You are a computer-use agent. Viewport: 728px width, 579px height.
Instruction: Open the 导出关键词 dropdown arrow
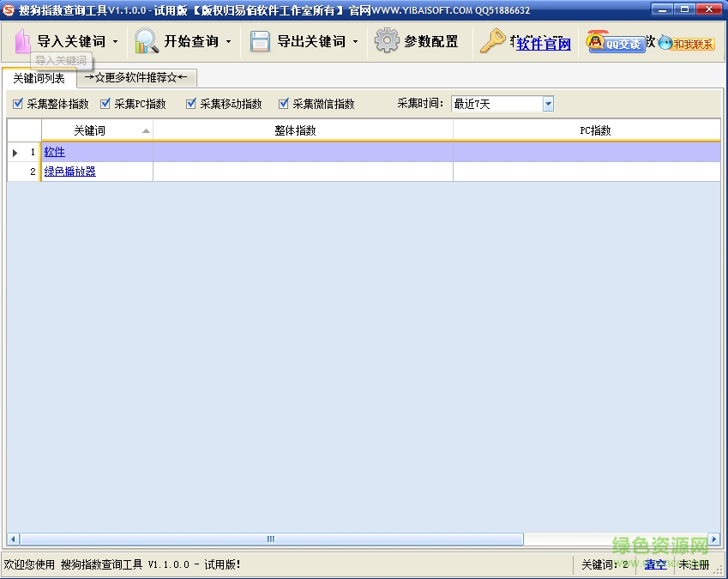pos(354,41)
